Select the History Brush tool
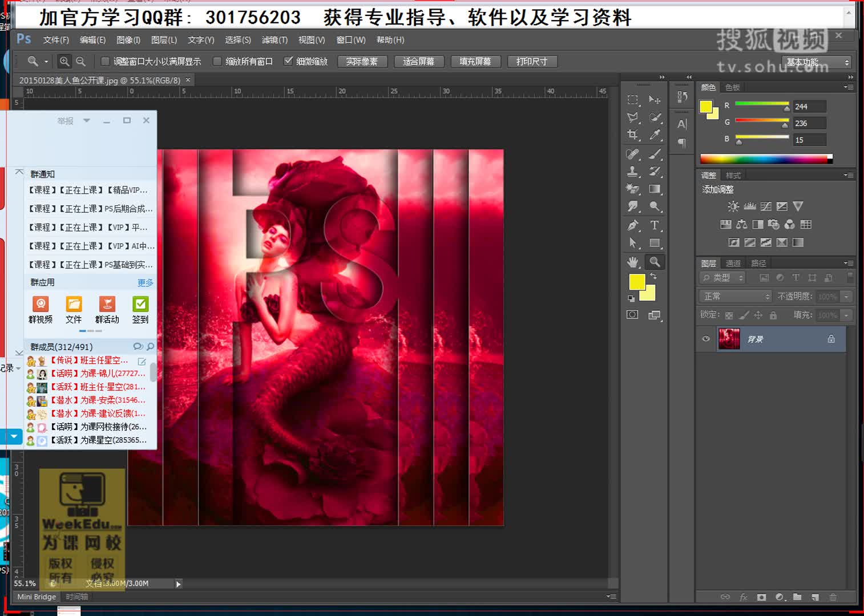This screenshot has height=616, width=864. coord(655,171)
